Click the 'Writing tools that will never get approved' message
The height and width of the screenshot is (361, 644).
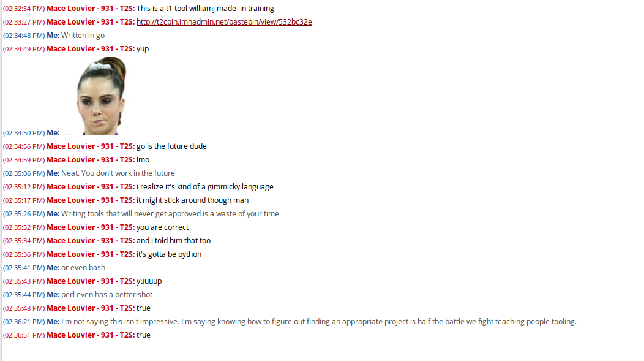pyautogui.click(x=170, y=214)
